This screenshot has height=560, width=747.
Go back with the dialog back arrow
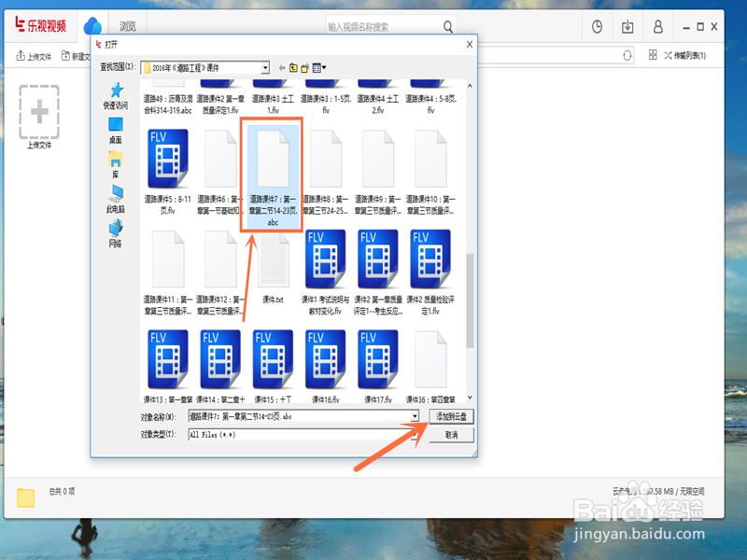[282, 68]
